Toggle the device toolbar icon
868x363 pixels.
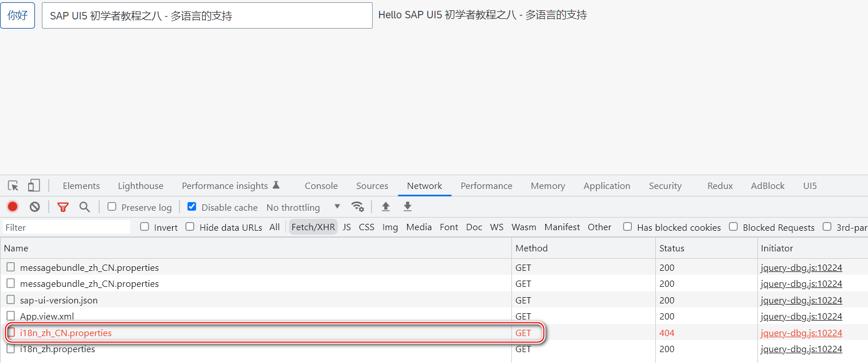34,186
